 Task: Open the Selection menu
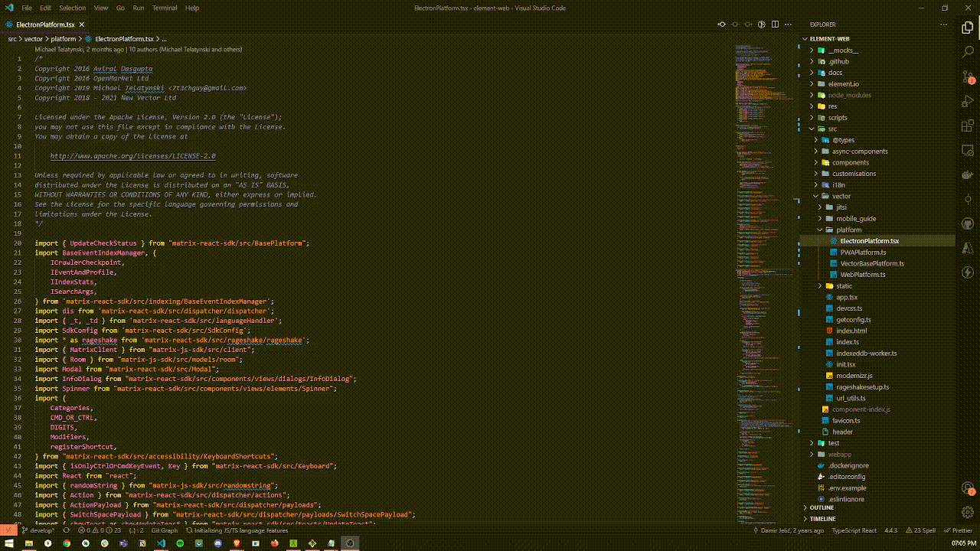(73, 8)
